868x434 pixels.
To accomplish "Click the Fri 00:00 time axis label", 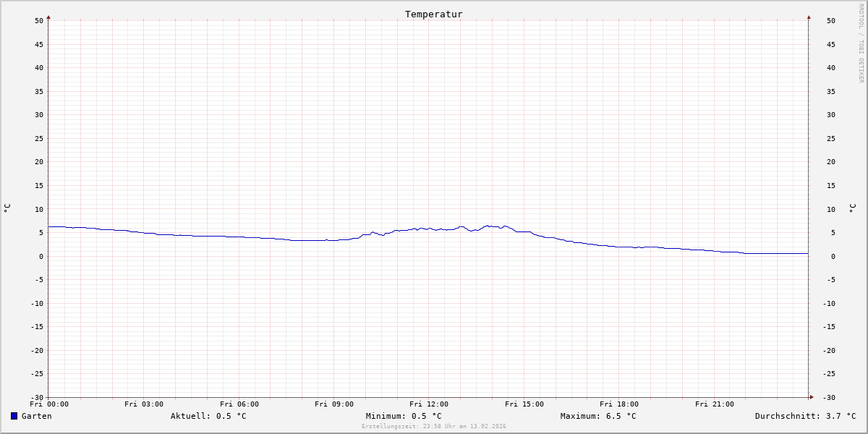I will click(x=49, y=404).
